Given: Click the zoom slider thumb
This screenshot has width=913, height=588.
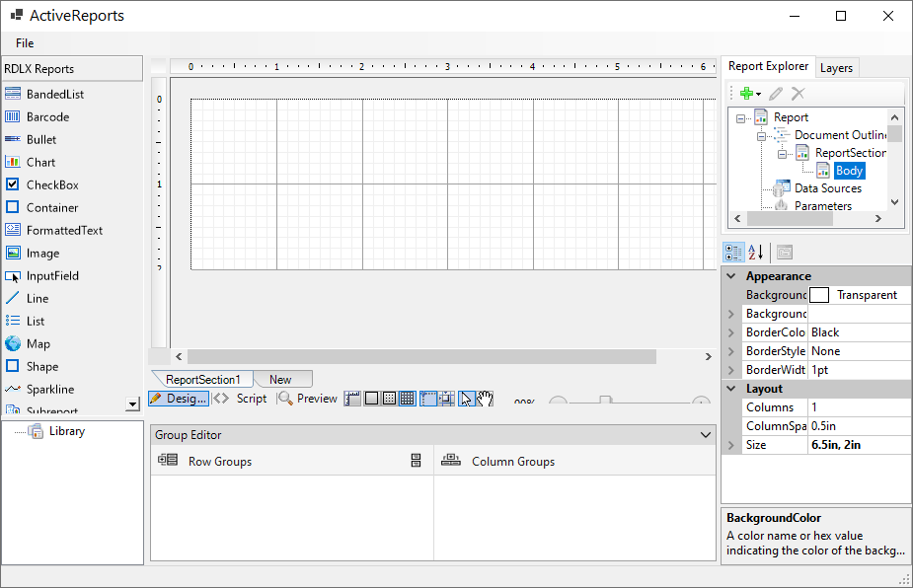Looking at the screenshot, I should tap(606, 400).
